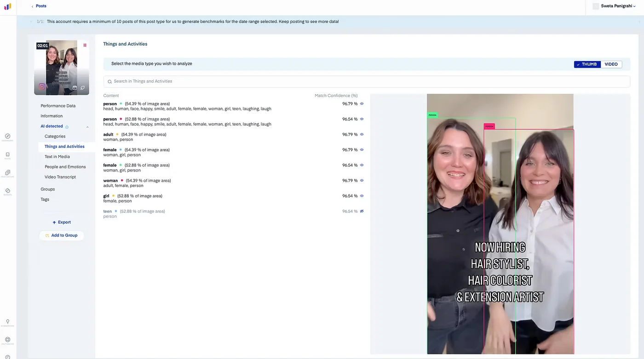Click the sparkle icon beside AI detected
Viewport: 644px width, 359px height.
tap(67, 126)
